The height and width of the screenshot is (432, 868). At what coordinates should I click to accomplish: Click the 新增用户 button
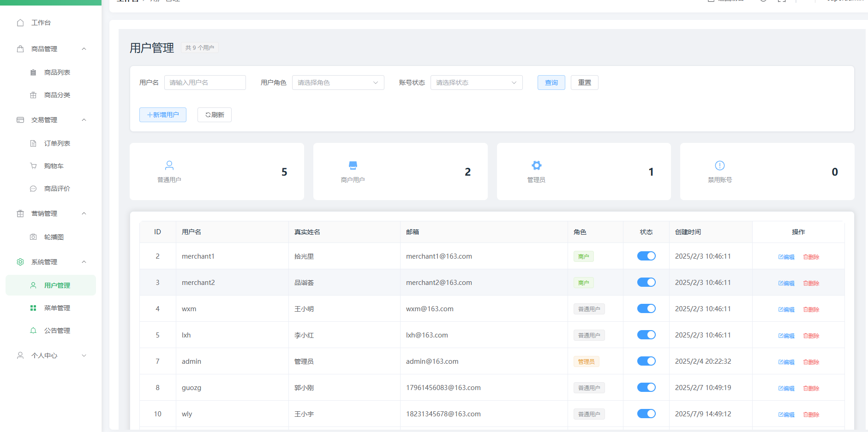click(163, 115)
